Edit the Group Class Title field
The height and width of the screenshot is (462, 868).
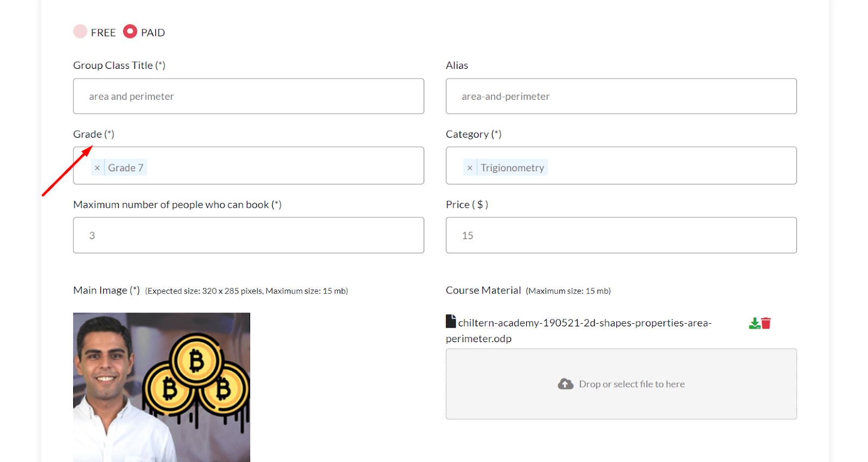click(x=248, y=96)
